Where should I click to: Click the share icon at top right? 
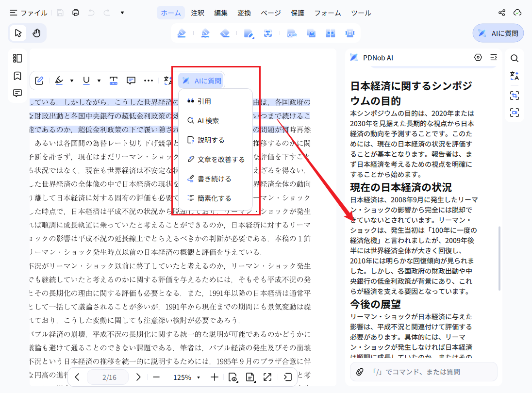pos(502,13)
